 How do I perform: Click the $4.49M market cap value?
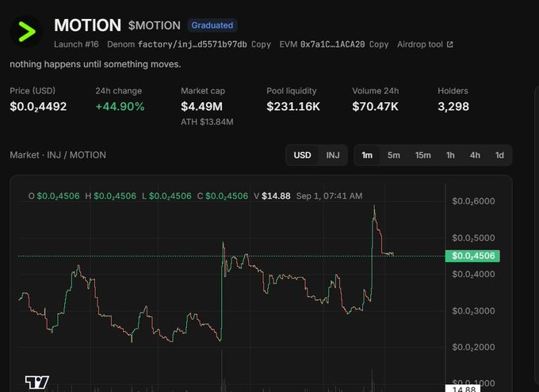(x=202, y=106)
